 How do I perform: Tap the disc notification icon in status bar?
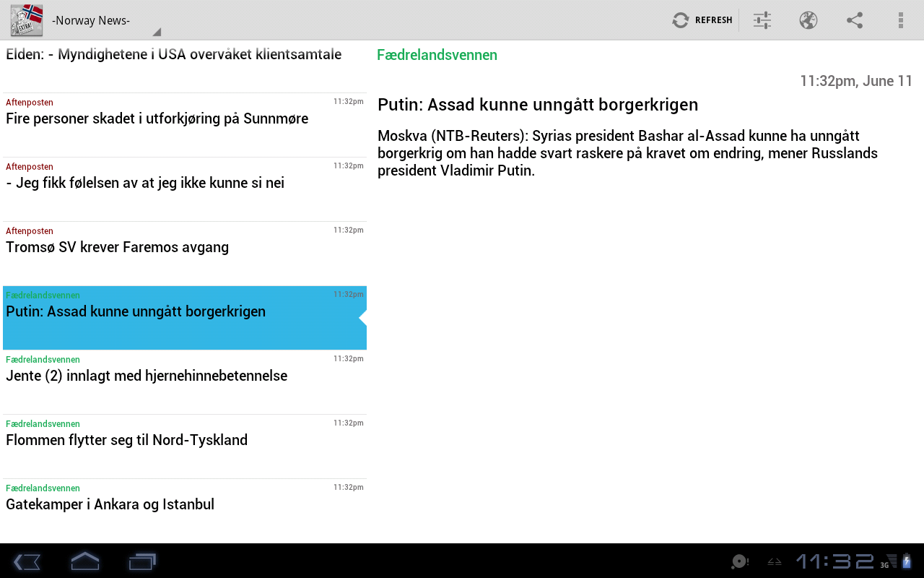tap(739, 561)
